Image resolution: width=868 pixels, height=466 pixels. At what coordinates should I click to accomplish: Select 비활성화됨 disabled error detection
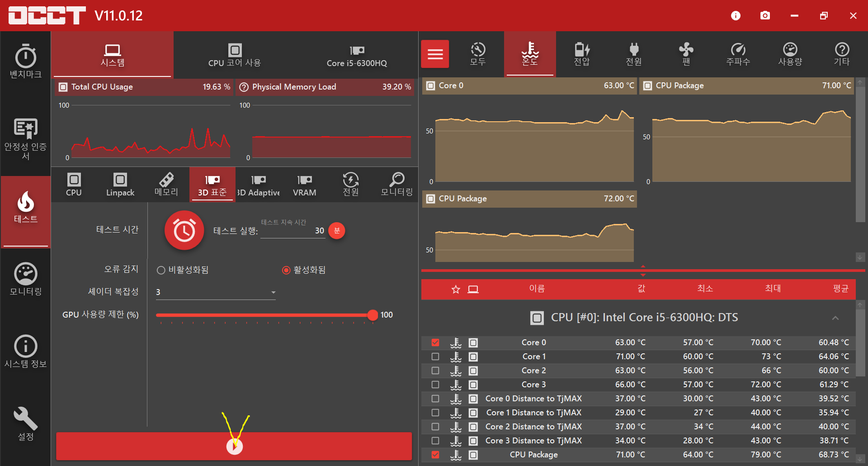tap(183, 270)
